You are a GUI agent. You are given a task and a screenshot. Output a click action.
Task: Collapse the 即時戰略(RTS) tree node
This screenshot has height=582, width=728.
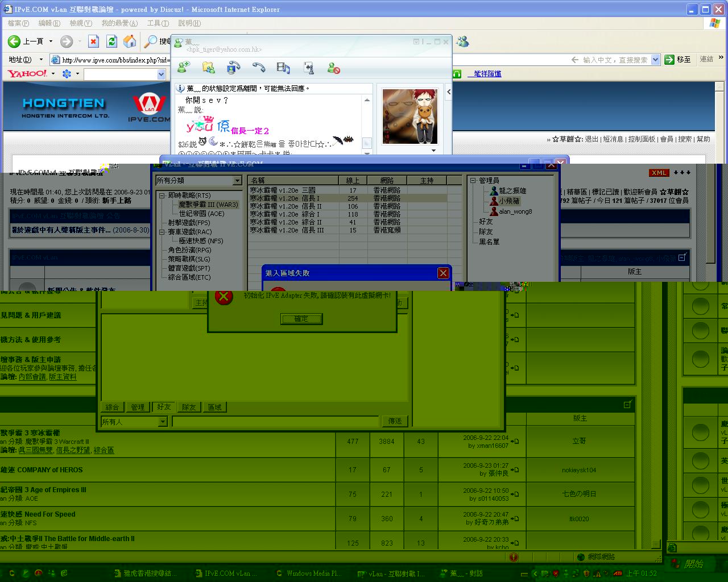162,196
